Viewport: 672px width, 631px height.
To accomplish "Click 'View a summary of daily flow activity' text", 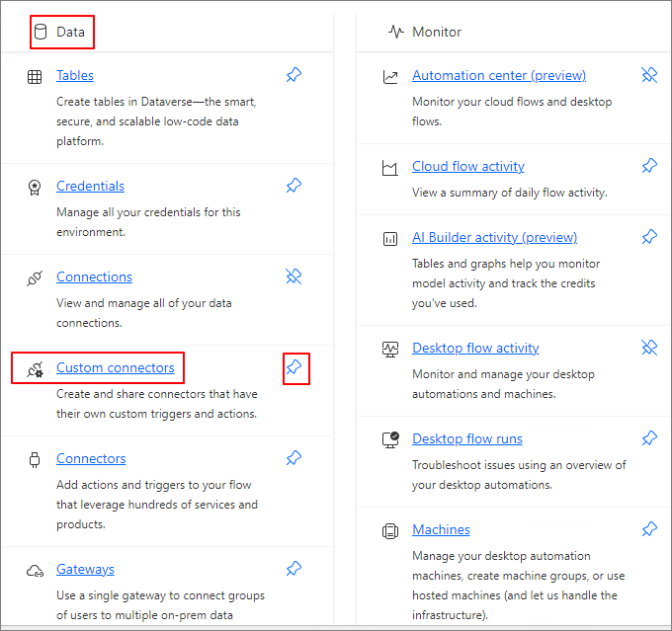I will (x=510, y=193).
